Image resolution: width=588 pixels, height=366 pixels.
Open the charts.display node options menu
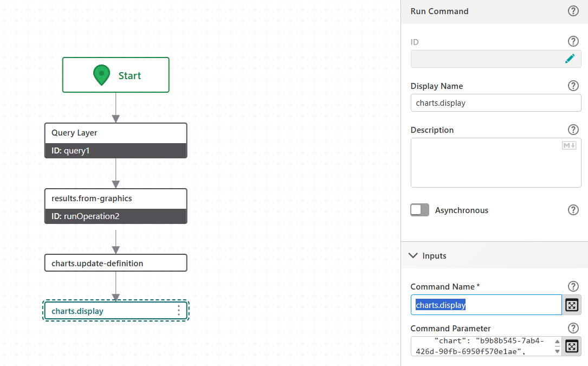[178, 311]
